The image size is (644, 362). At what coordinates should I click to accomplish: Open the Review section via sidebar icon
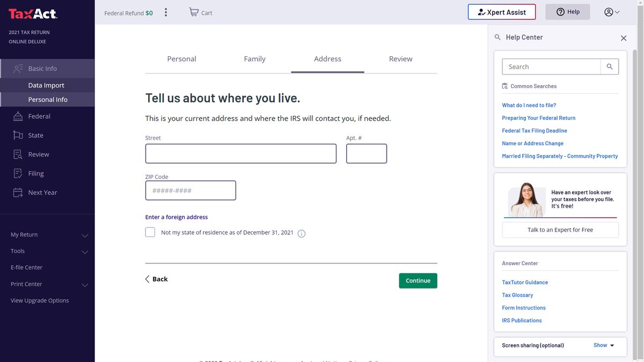(x=18, y=154)
